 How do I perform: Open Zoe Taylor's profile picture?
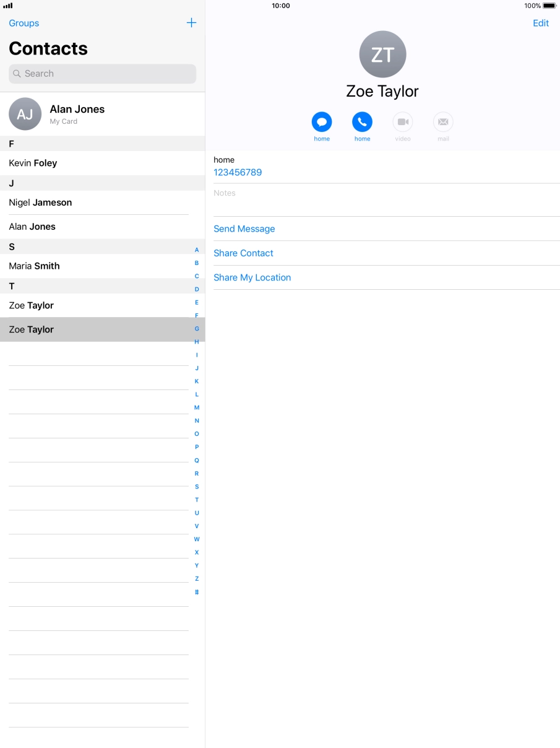point(382,54)
